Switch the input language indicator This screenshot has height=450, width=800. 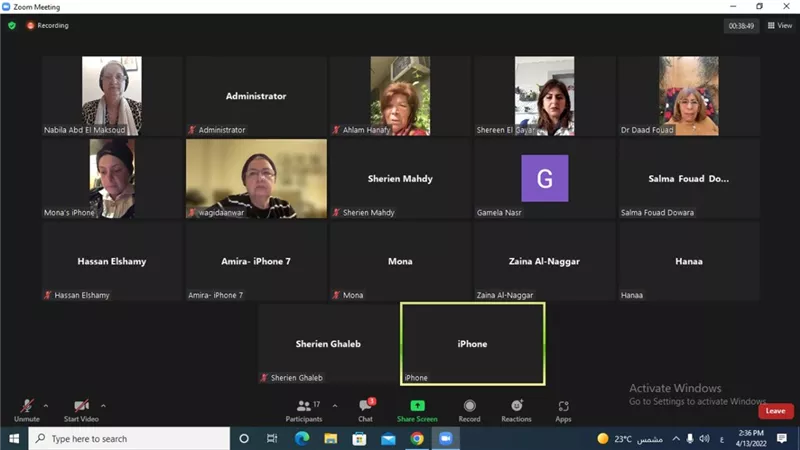coord(721,439)
